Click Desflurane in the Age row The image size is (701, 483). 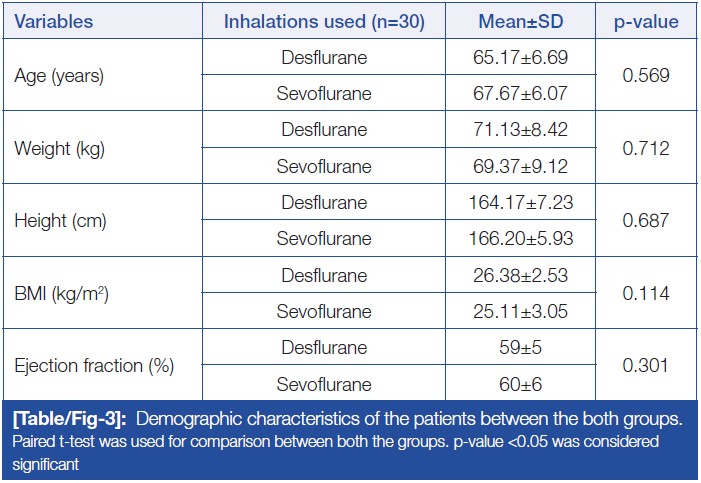coord(323,58)
